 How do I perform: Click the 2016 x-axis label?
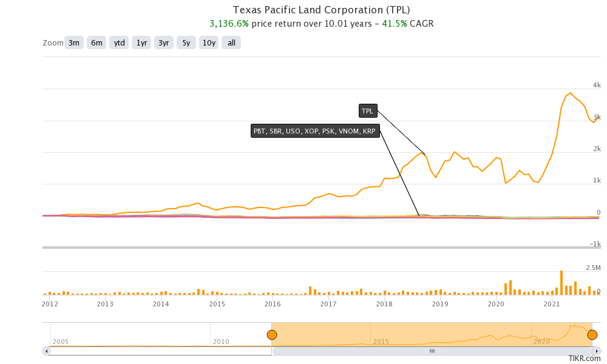point(273,304)
